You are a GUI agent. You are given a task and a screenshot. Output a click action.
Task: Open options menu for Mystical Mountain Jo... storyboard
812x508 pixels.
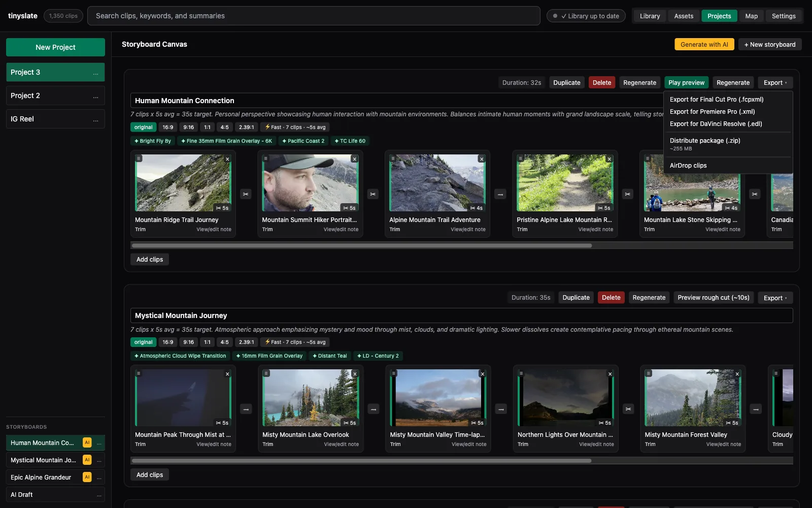99,460
